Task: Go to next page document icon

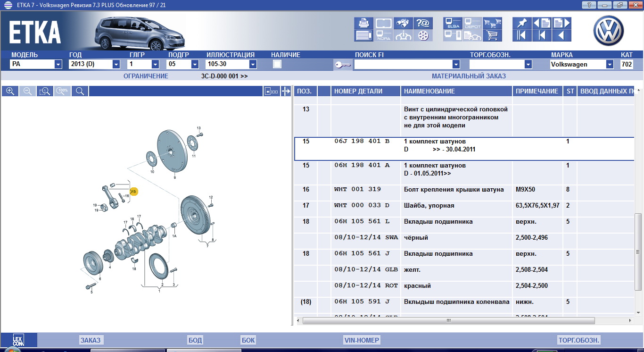Action: [562, 23]
